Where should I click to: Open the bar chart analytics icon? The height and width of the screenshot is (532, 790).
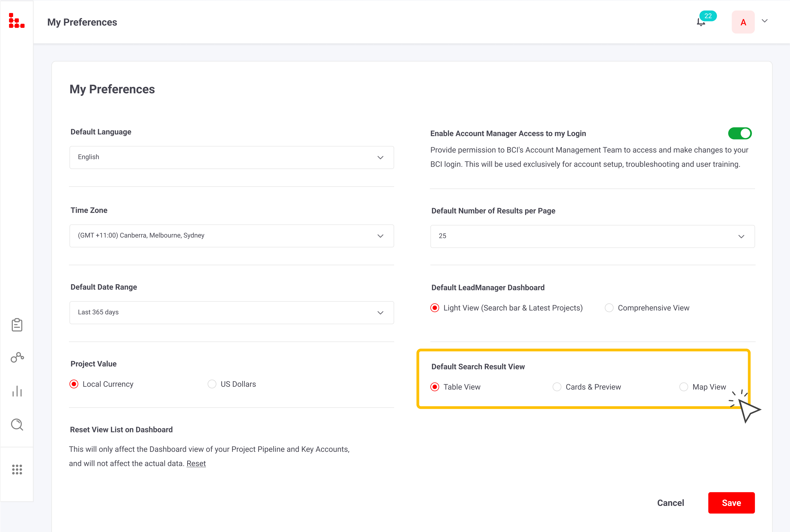17,391
